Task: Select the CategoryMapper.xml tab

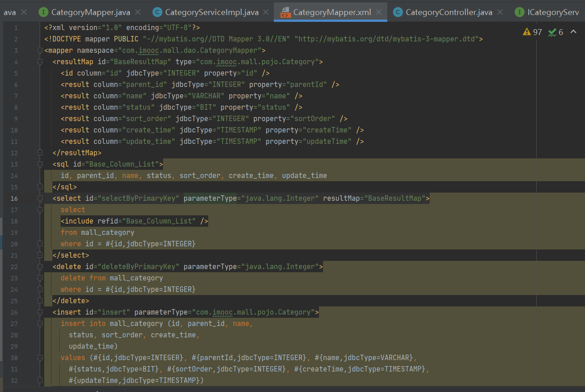Action: click(332, 12)
